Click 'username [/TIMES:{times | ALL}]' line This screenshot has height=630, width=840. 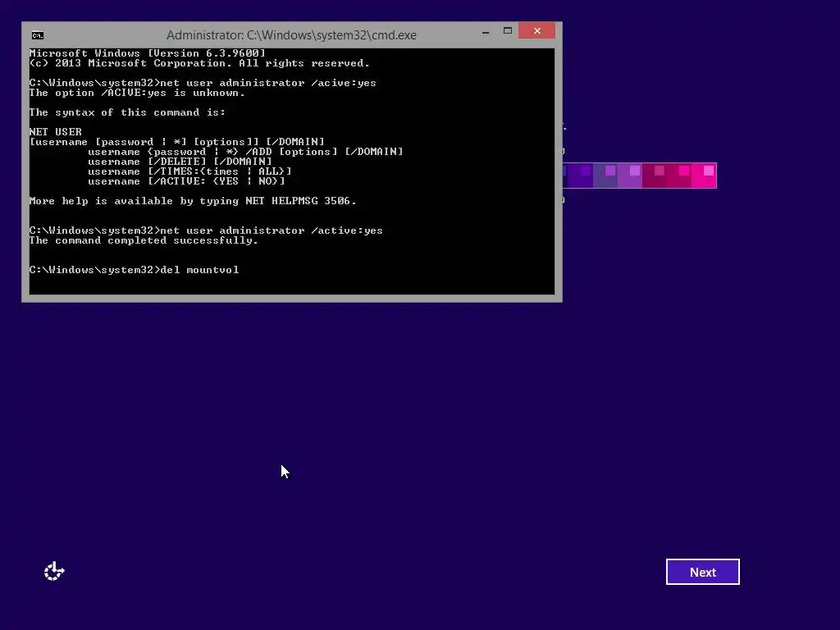click(x=189, y=171)
